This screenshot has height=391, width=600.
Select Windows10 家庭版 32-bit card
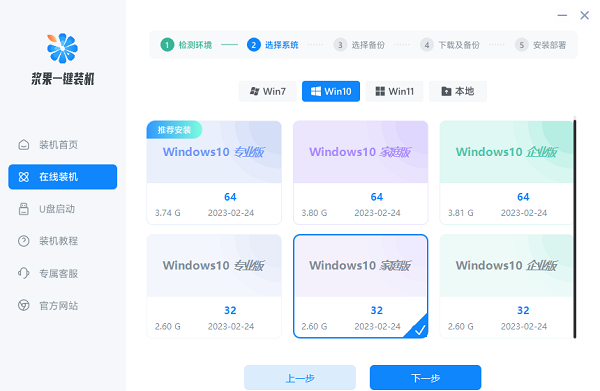(x=360, y=286)
